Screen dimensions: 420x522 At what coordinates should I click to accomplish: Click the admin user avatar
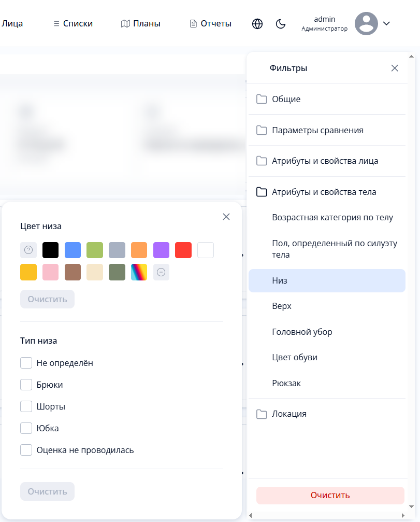(x=366, y=24)
